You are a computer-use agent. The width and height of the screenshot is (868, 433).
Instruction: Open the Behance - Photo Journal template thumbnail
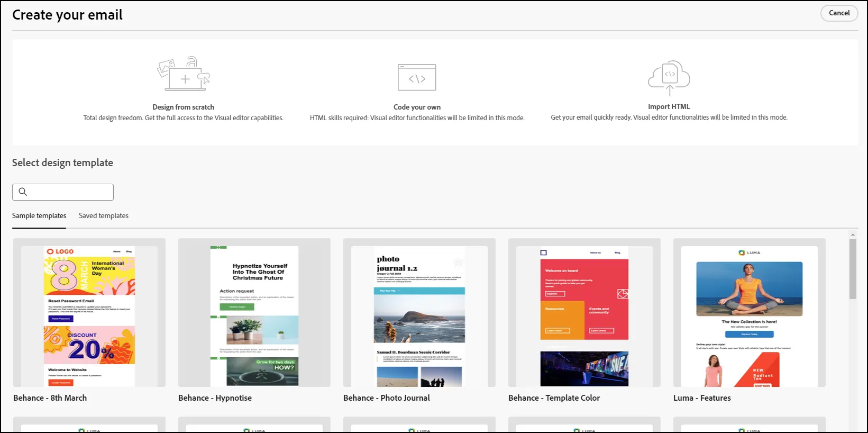click(419, 312)
